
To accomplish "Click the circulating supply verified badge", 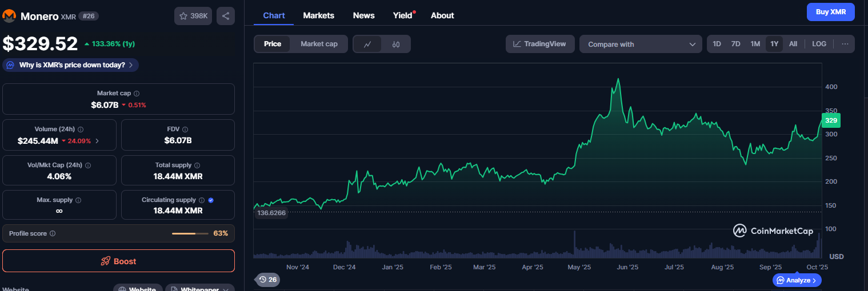I will (211, 200).
